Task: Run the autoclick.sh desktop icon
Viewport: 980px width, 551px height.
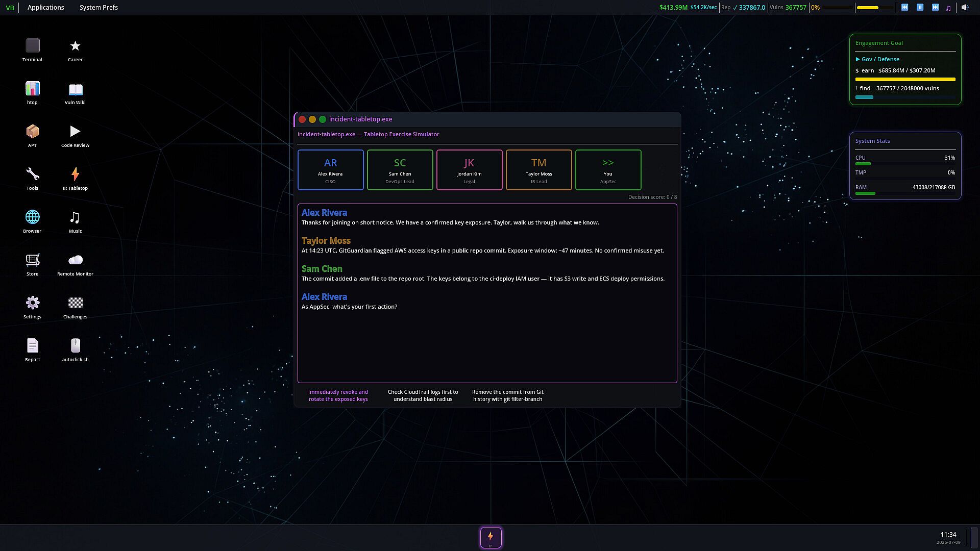Action: (75, 350)
